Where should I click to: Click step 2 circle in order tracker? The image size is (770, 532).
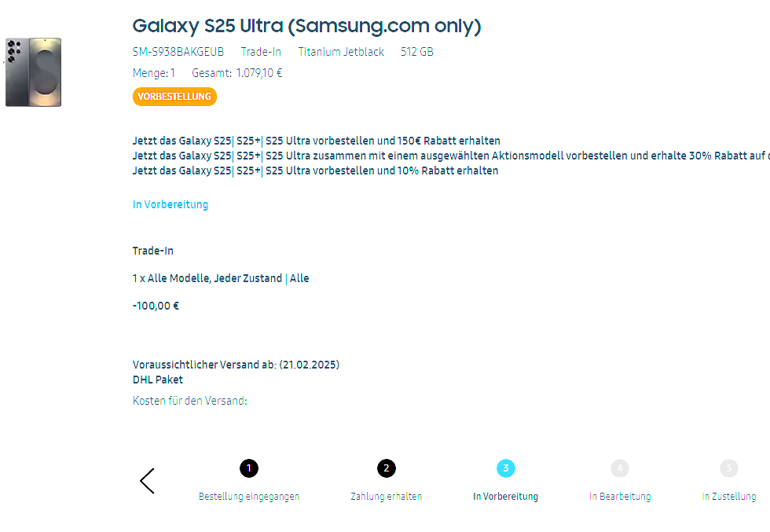[386, 468]
